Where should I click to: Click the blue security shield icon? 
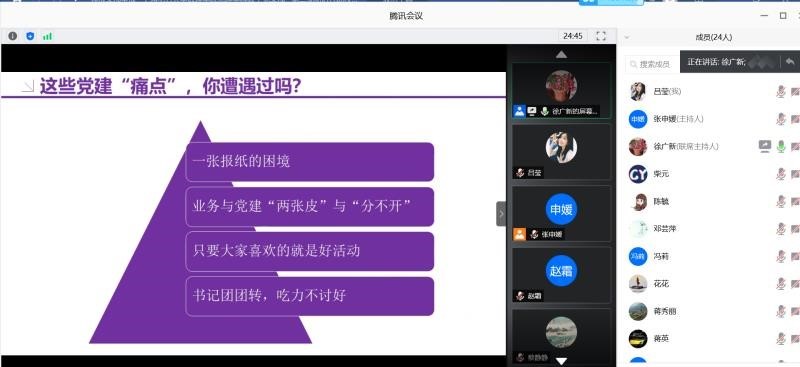coord(30,36)
